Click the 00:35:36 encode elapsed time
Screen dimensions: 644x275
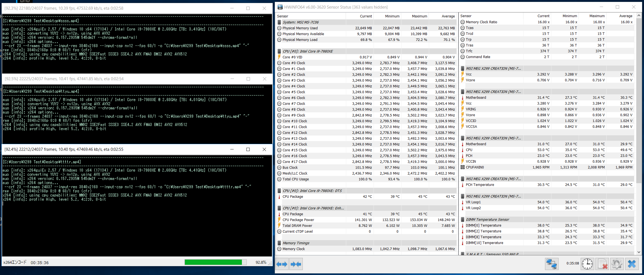[x=40, y=263]
